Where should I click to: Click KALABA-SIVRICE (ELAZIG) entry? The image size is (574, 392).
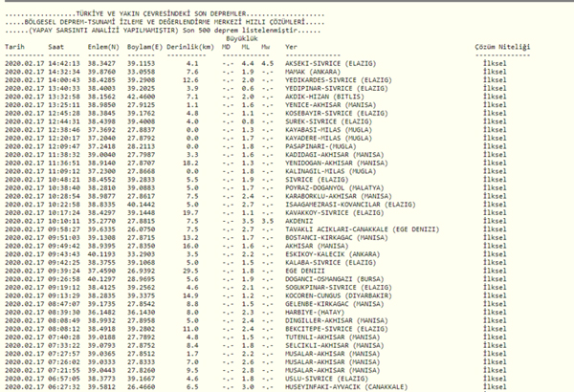pyautogui.click(x=331, y=263)
